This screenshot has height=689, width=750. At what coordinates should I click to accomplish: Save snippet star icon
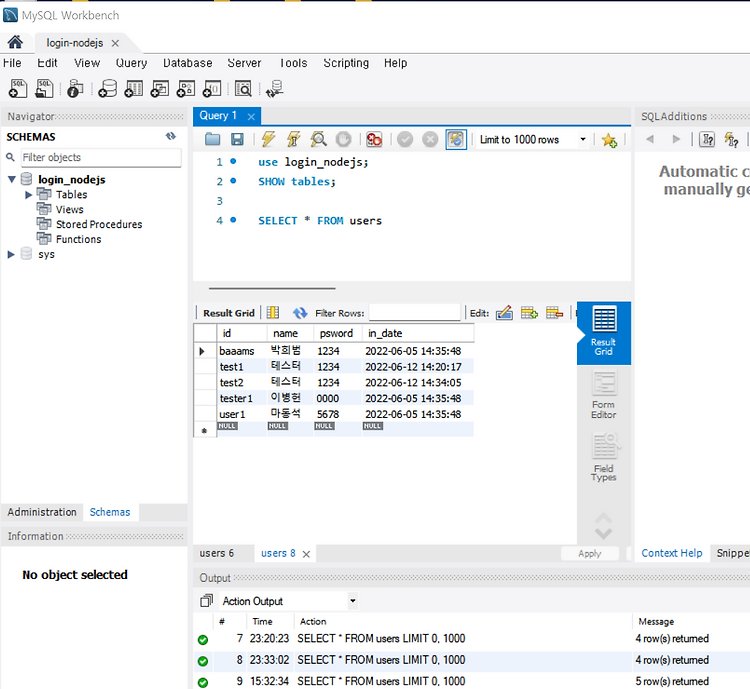tap(609, 140)
